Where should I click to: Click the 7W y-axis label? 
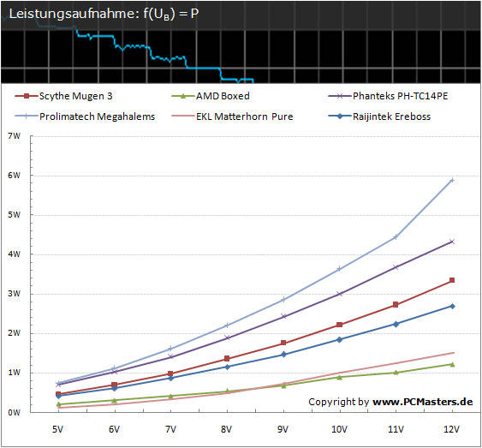tap(14, 136)
